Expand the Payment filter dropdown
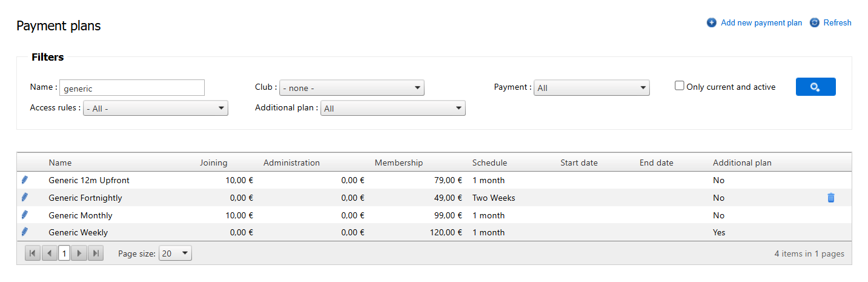This screenshot has height=282, width=868. pos(592,88)
